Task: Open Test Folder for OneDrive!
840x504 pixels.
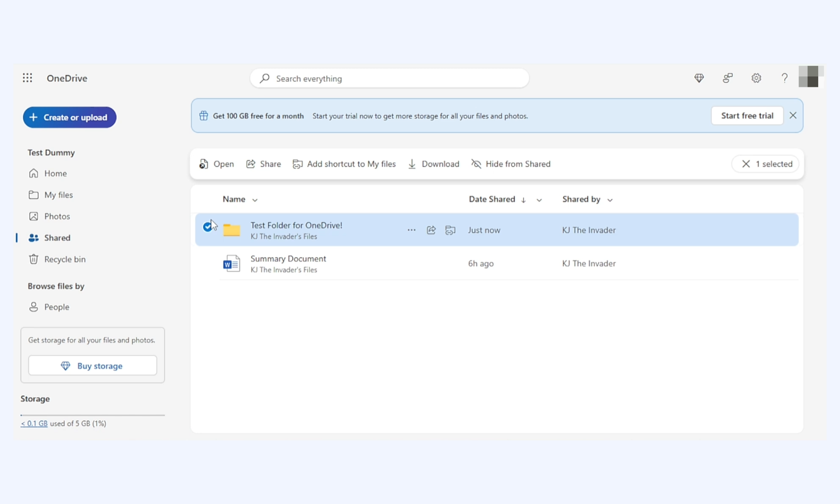Action: click(x=297, y=225)
